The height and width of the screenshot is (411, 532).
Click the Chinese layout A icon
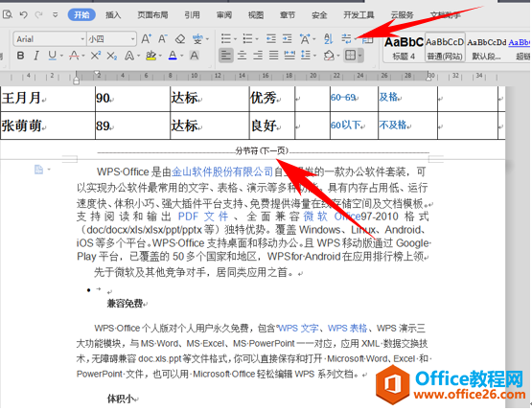tap(304, 39)
